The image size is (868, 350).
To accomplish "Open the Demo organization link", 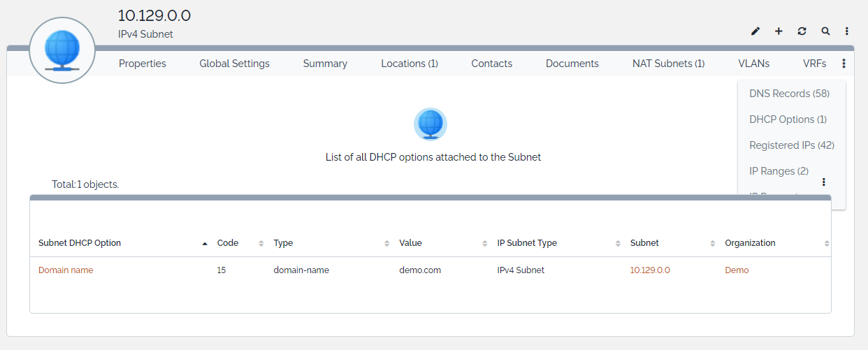I will (x=737, y=270).
